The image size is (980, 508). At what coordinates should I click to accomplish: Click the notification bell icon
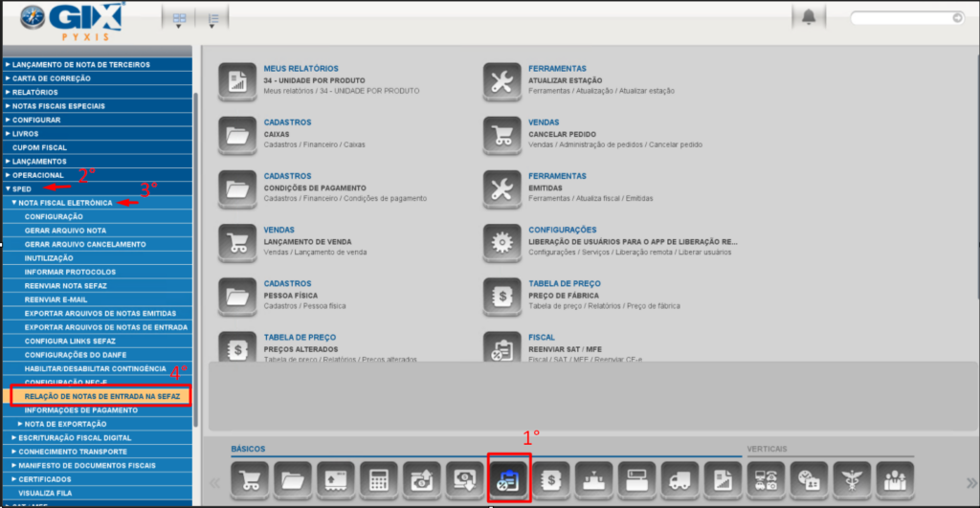809,18
